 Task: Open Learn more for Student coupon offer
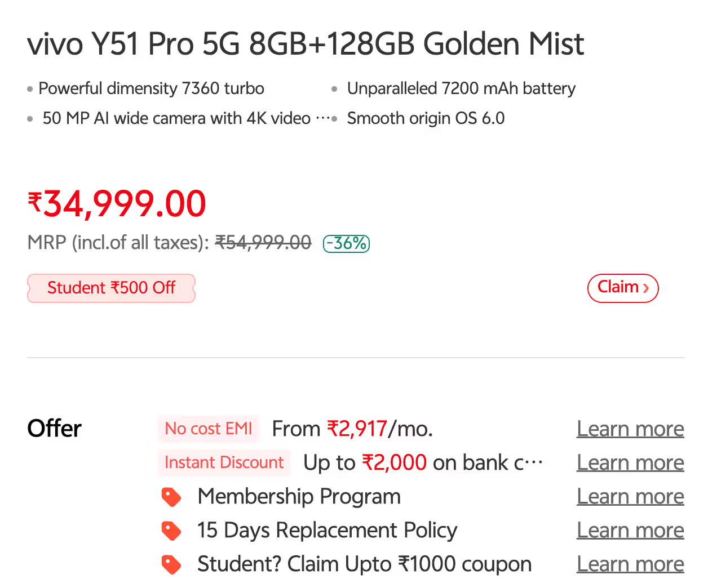[630, 564]
